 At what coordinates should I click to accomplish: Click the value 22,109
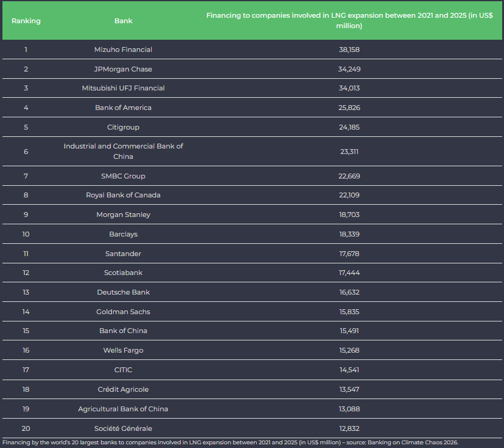[x=349, y=195]
